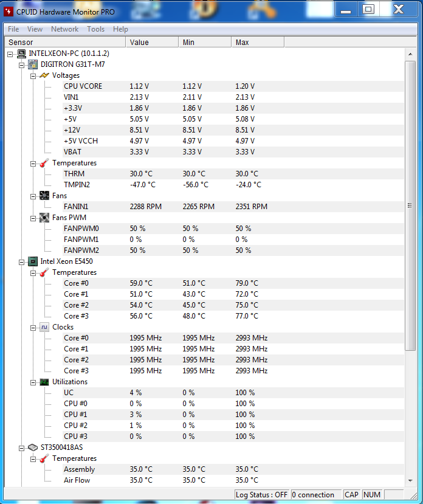Select the TMPIN2 temperature row
The height and width of the screenshot is (504, 423).
tap(233, 185)
